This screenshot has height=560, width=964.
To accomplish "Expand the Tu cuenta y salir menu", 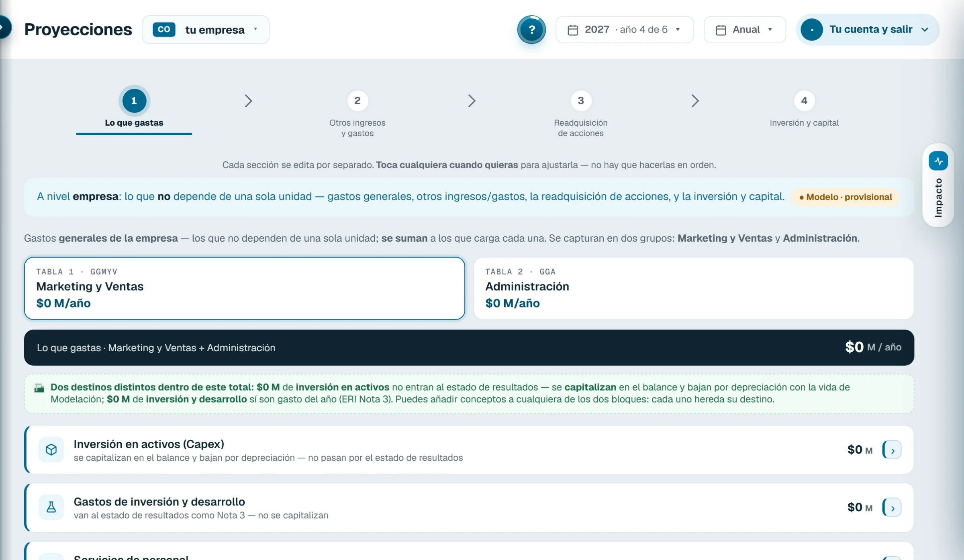I will tap(868, 30).
